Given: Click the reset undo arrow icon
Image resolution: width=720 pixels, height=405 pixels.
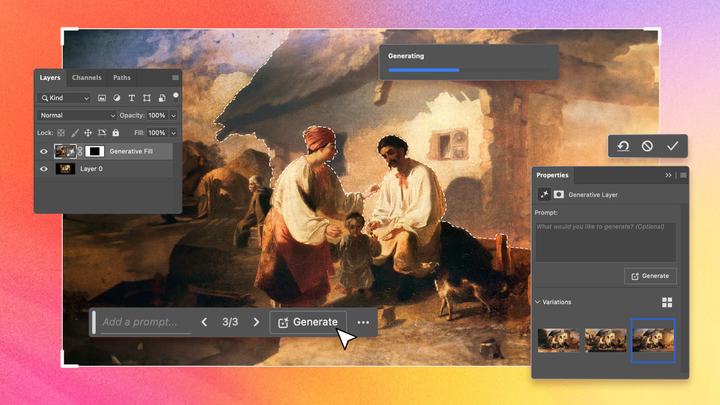Looking at the screenshot, I should coord(623,146).
